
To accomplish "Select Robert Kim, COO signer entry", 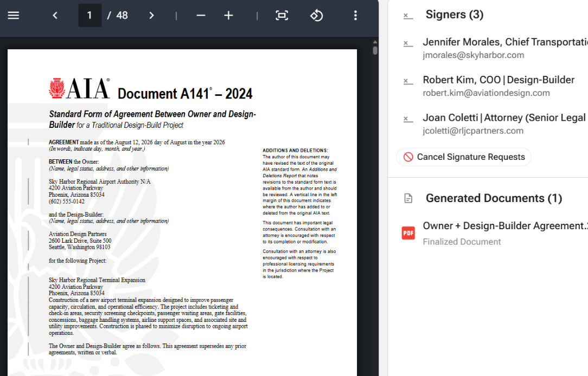I will pos(498,80).
